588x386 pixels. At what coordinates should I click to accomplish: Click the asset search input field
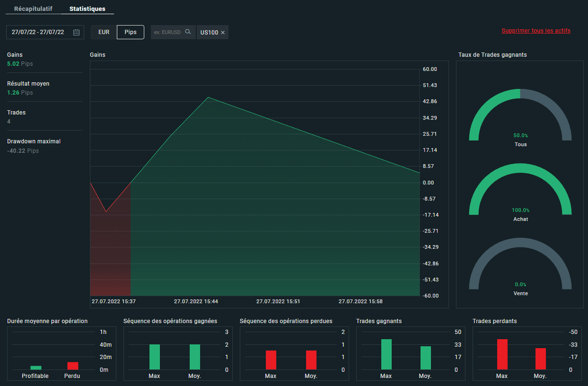167,32
